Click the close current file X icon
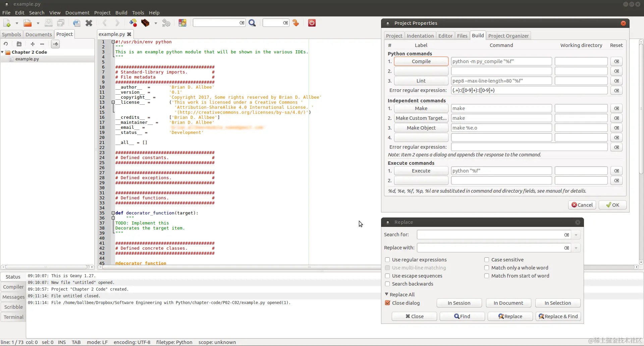This screenshot has width=644, height=346. 89,23
